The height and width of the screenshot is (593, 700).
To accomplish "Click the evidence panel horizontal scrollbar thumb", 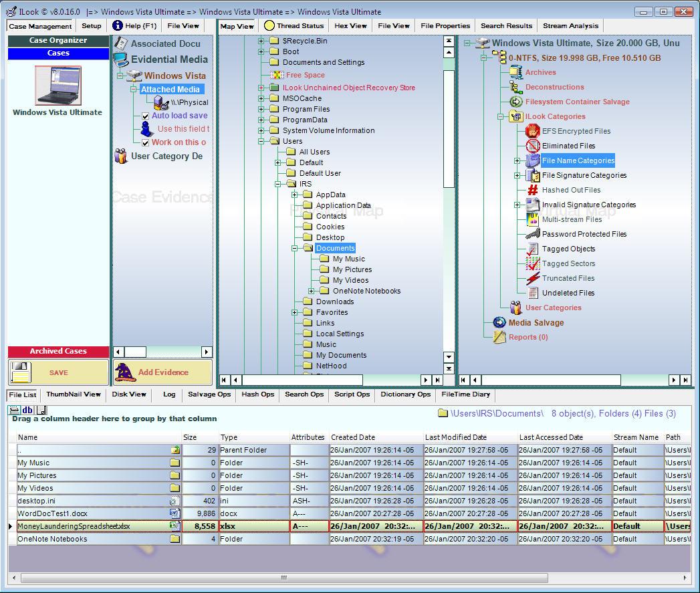I will (135, 352).
